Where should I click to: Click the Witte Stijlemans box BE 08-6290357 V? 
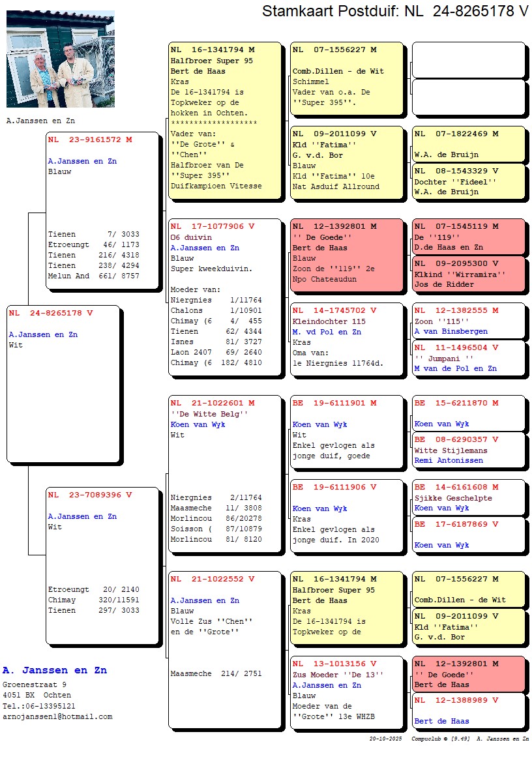pos(468,450)
